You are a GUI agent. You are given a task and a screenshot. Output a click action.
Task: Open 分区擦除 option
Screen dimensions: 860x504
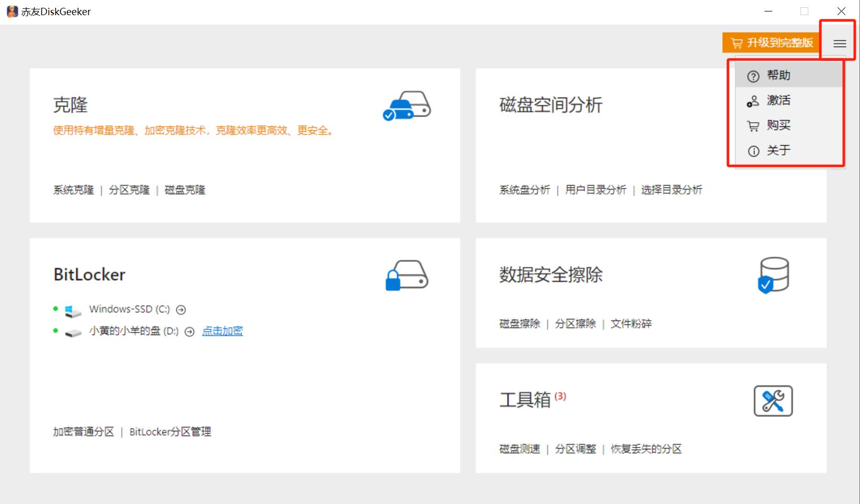(576, 323)
